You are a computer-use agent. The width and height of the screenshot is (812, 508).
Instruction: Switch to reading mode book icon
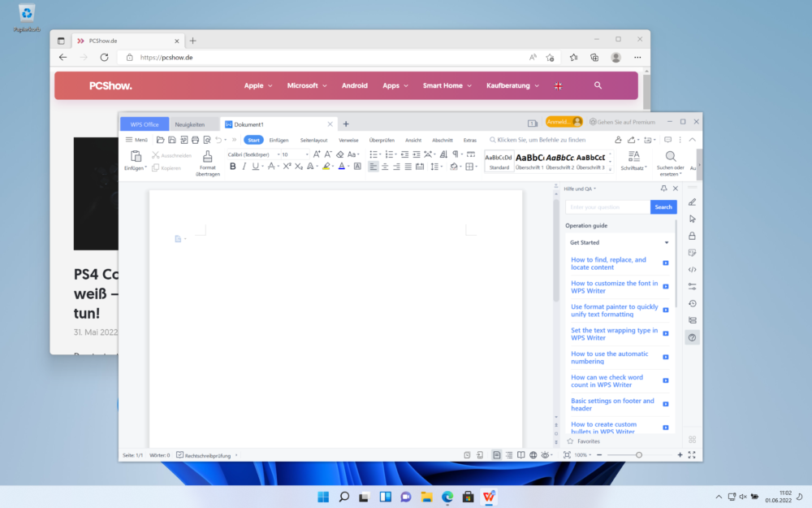[521, 455]
